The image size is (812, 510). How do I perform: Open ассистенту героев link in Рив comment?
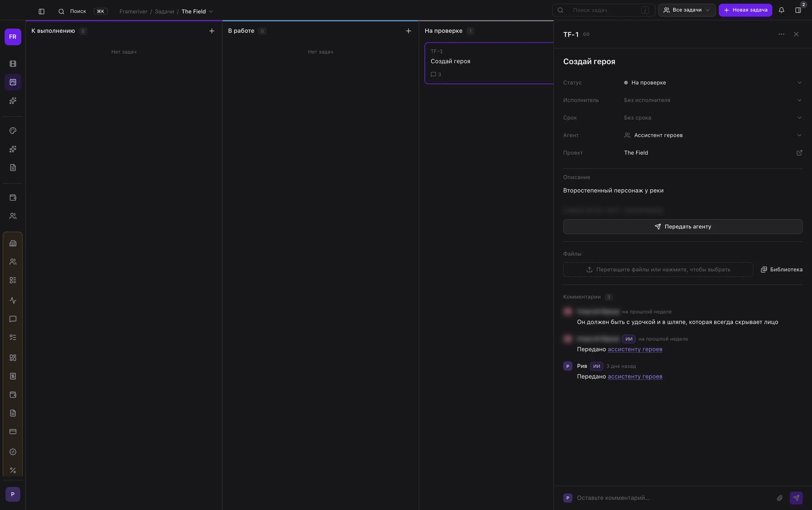(x=635, y=376)
